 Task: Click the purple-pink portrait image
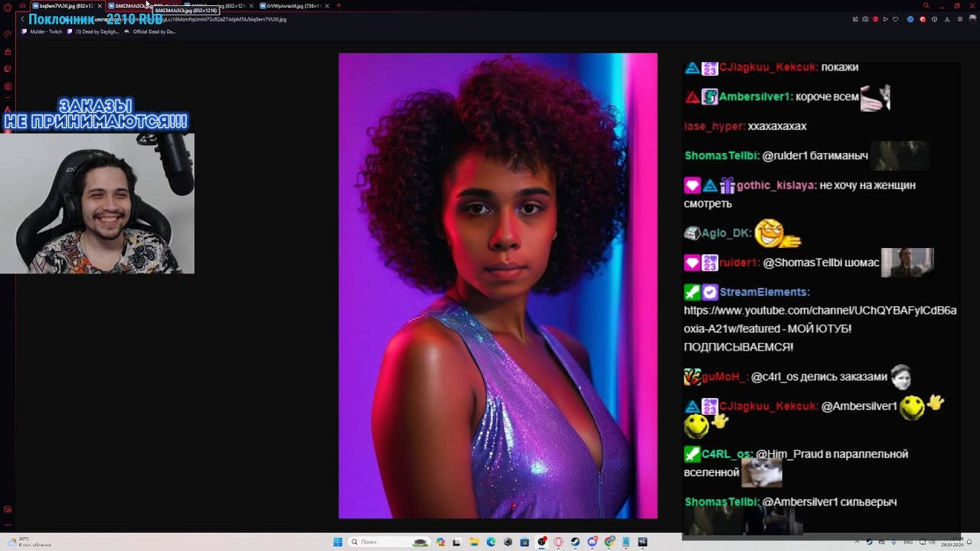[x=498, y=285]
